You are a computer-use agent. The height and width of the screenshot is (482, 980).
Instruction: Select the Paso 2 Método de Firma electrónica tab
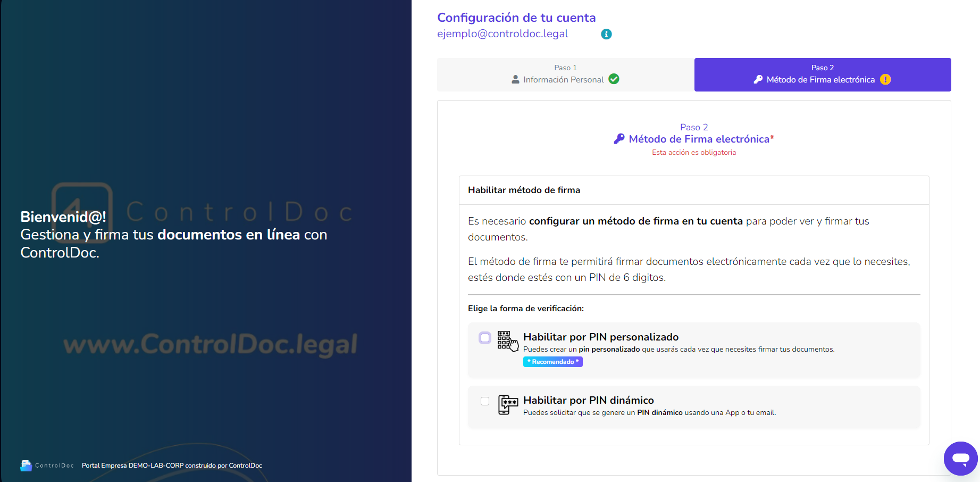coord(823,74)
